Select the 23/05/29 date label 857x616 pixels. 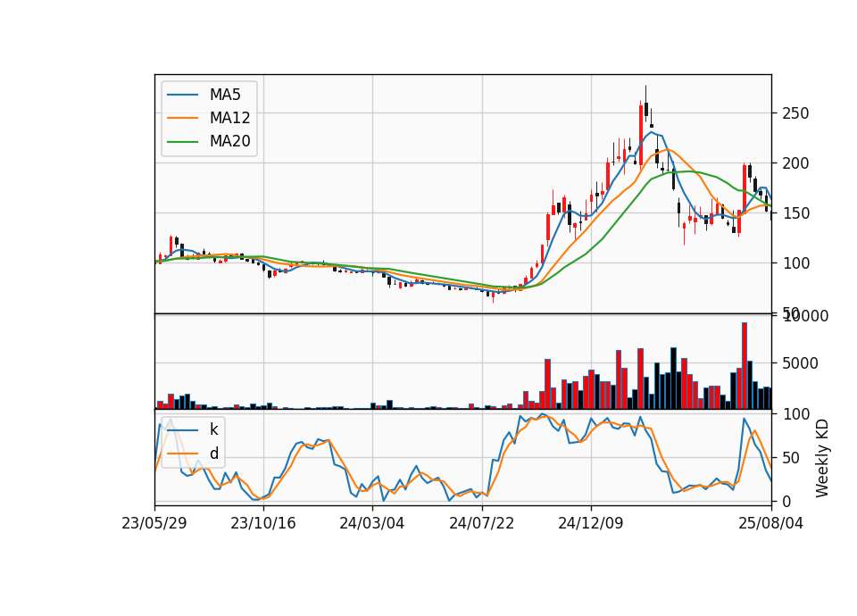pyautogui.click(x=154, y=524)
